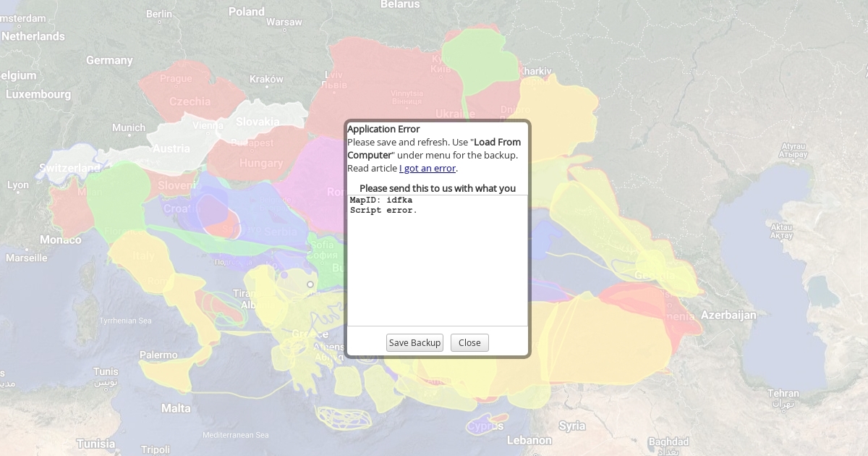Click the Belarus label on the map
This screenshot has height=456, width=868.
click(x=400, y=4)
